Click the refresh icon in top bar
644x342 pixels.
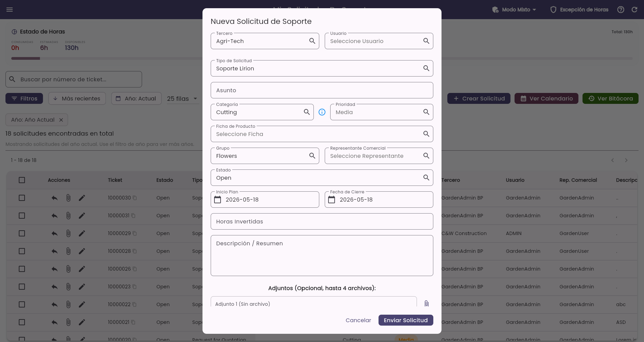[x=634, y=10]
